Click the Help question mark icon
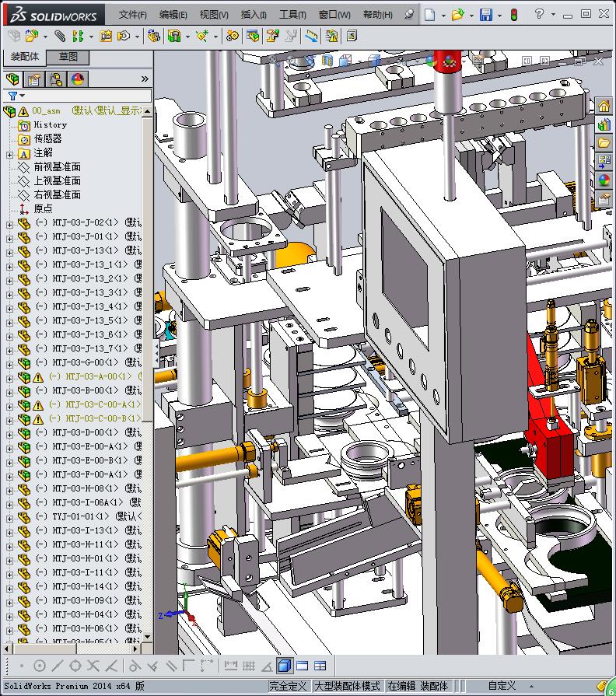The height and width of the screenshot is (696, 616). click(539, 14)
